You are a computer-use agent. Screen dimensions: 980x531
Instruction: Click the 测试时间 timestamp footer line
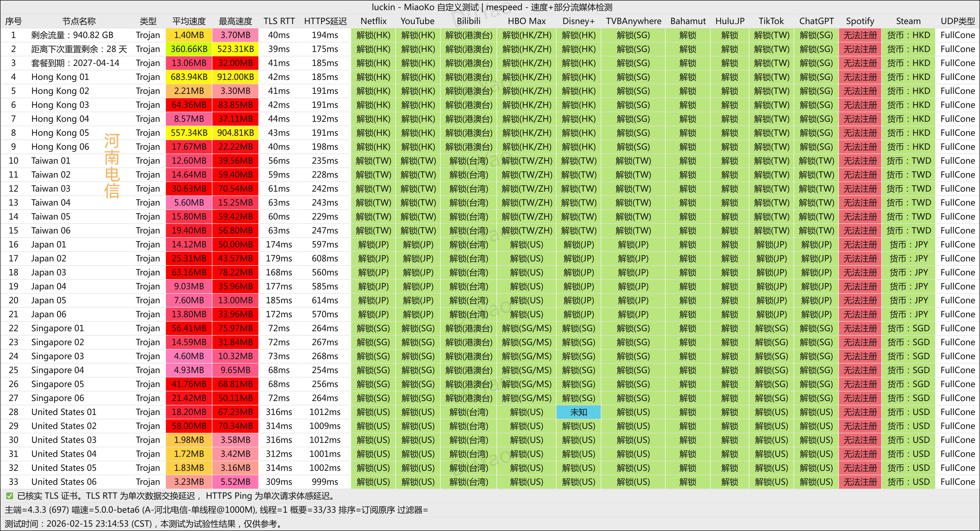(x=144, y=524)
